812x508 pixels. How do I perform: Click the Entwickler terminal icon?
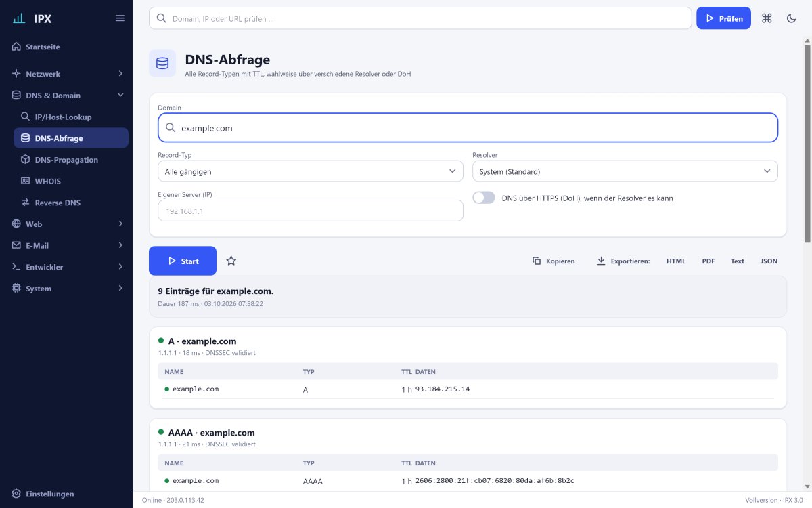point(17,267)
